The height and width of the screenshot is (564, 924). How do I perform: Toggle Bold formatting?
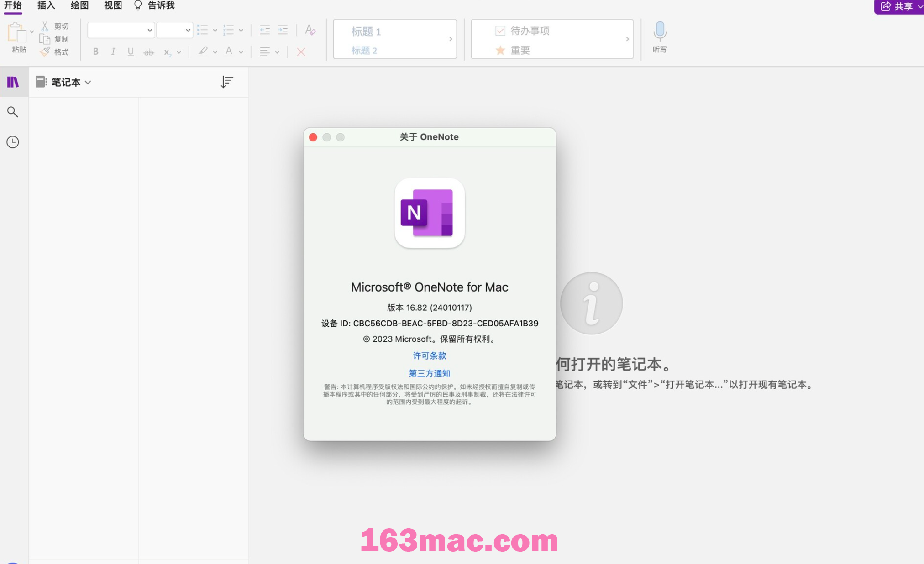pos(95,52)
